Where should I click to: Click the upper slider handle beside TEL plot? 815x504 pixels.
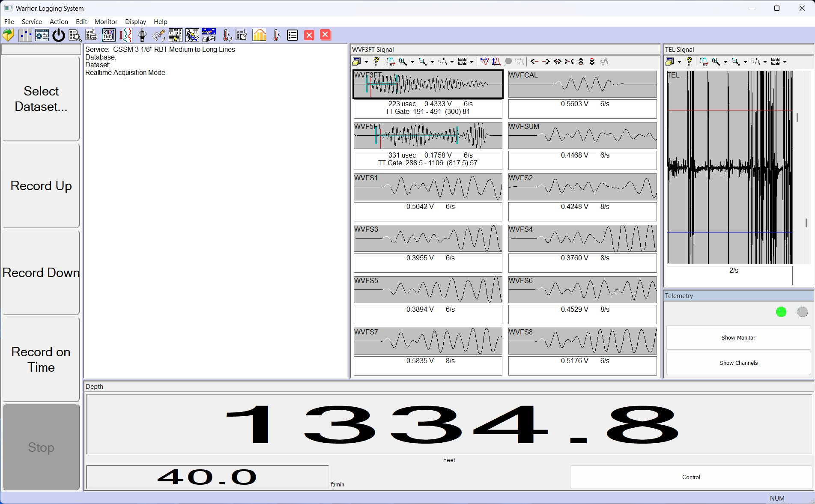(x=797, y=117)
